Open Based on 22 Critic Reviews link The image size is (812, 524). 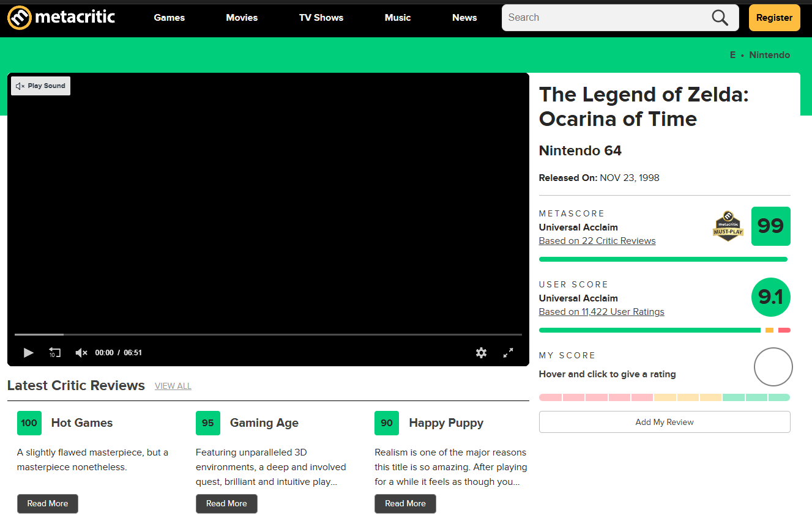tap(597, 241)
